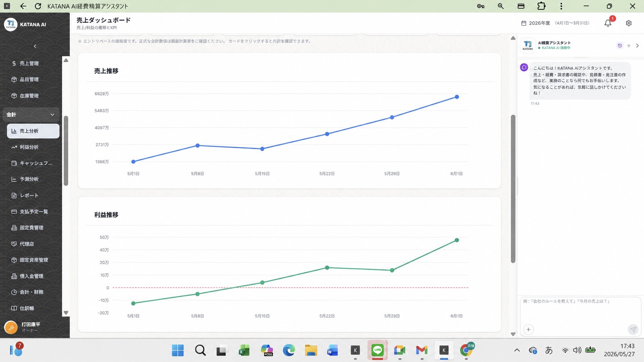This screenshot has height=362, width=644.
Task: Open the notification bell with badge
Action: click(608, 23)
